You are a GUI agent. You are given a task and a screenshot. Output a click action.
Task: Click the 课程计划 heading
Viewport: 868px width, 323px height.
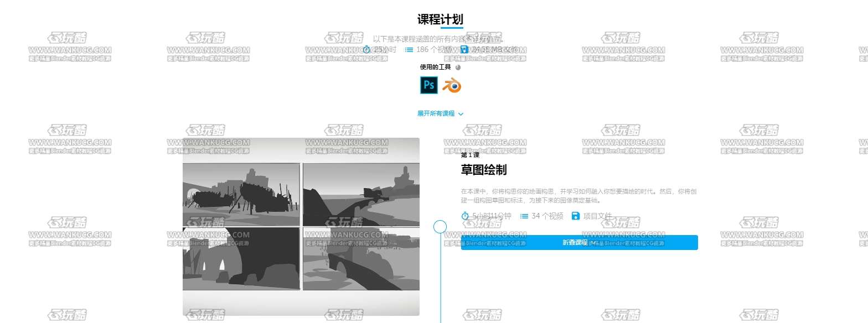click(440, 19)
